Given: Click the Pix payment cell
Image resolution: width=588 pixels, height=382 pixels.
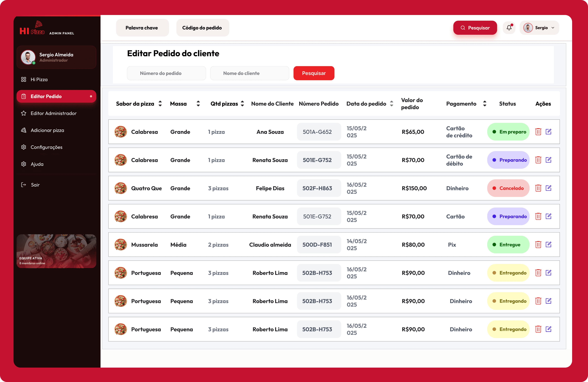Looking at the screenshot, I should point(452,245).
